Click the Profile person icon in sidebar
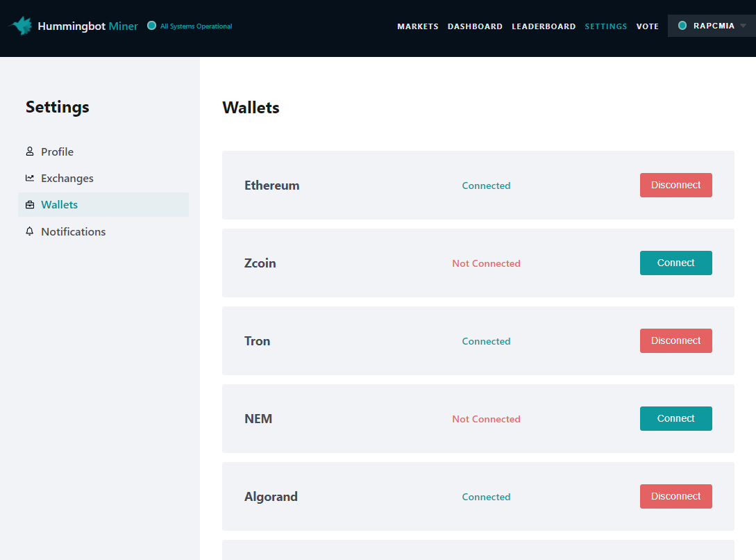The width and height of the screenshot is (756, 560). tap(30, 151)
